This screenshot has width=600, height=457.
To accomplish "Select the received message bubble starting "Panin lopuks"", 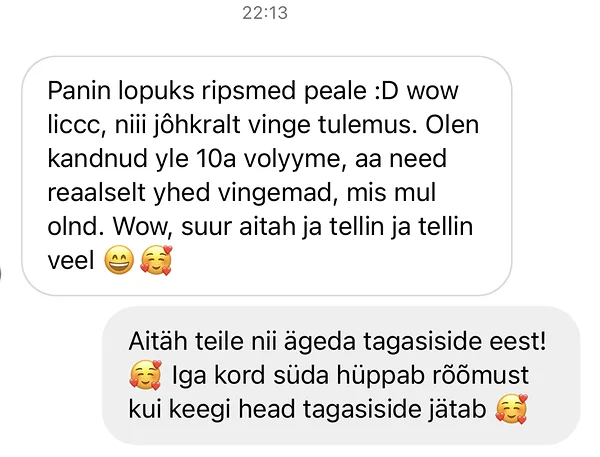I will pyautogui.click(x=267, y=176).
